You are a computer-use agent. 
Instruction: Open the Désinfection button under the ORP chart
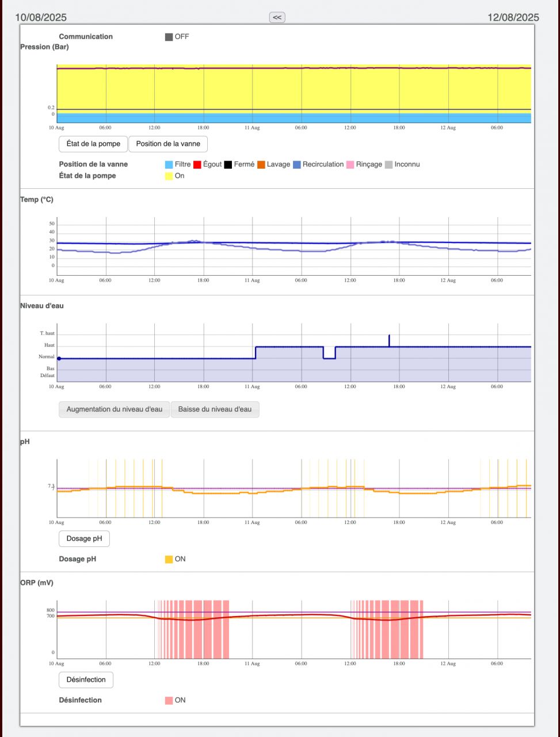[86, 680]
